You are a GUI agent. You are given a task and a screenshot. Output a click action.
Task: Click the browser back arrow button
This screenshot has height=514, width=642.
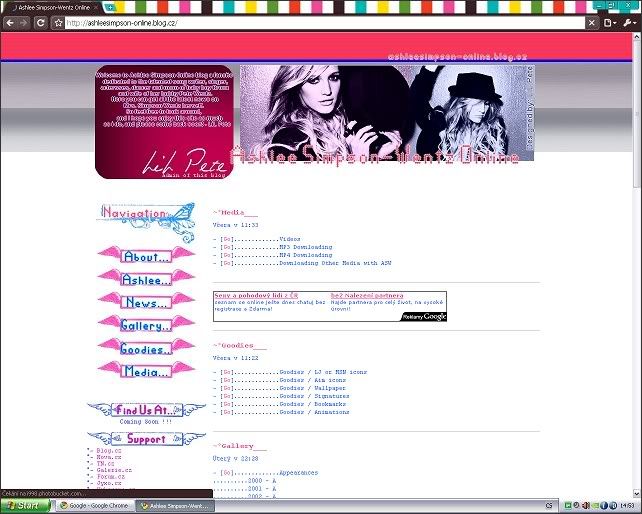(x=9, y=22)
